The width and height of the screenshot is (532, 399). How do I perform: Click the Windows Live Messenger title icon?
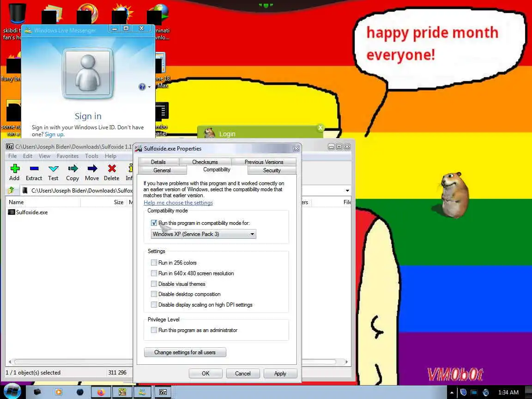[x=28, y=30]
